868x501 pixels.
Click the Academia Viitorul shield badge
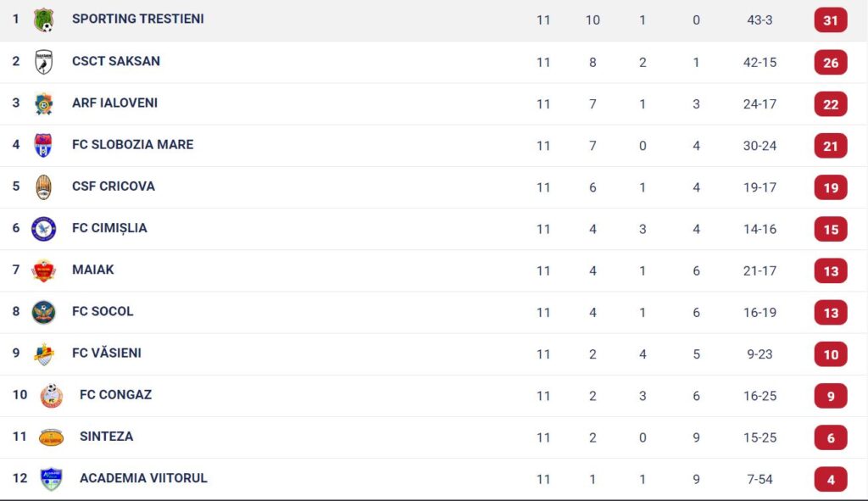(51, 480)
